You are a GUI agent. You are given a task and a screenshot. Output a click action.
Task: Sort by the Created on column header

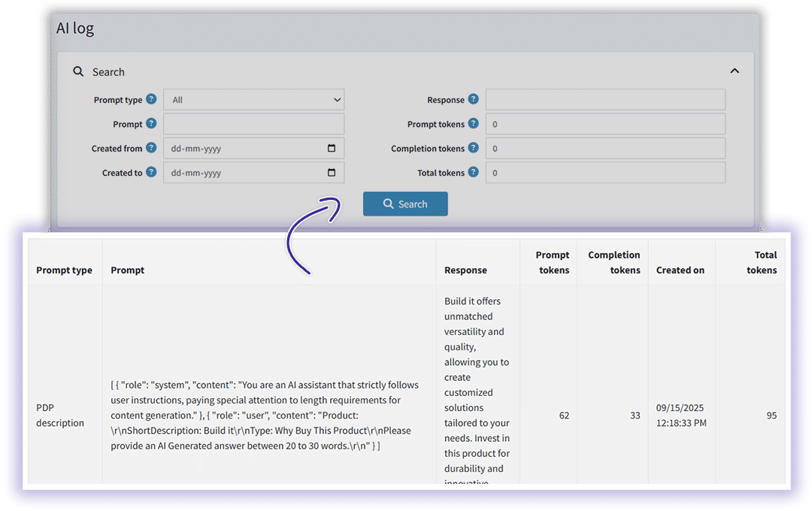click(680, 270)
